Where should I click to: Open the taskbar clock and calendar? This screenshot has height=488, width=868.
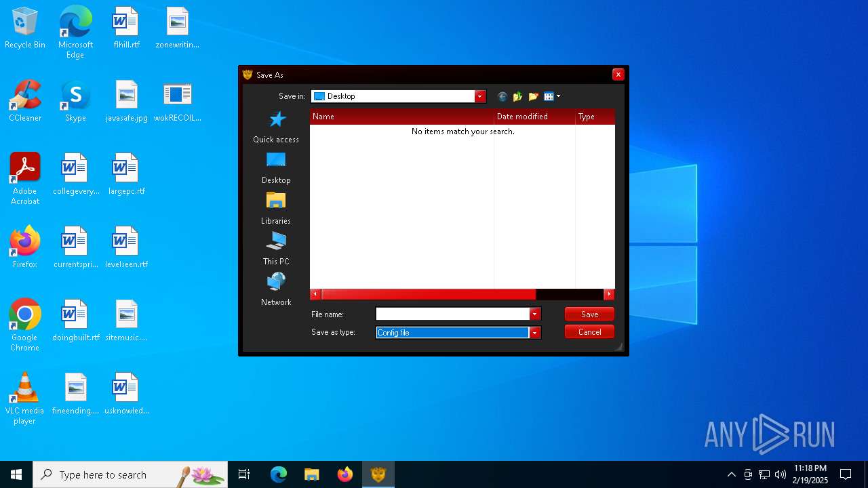click(x=810, y=474)
